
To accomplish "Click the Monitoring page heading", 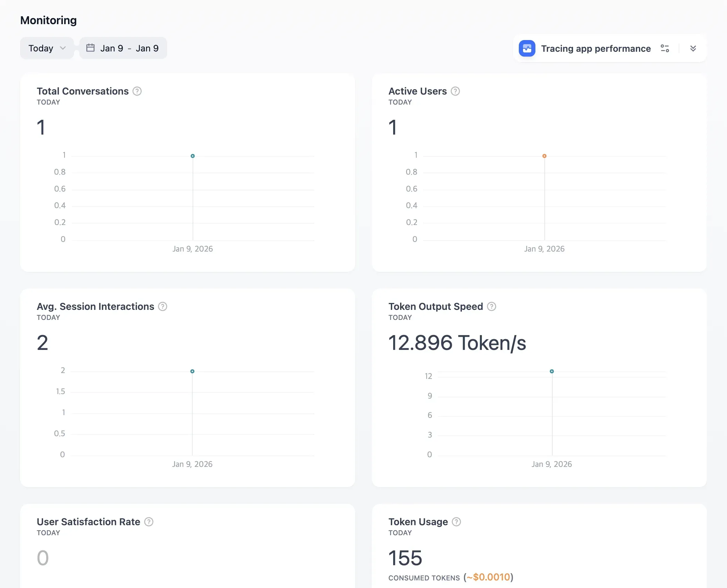I will coord(48,20).
